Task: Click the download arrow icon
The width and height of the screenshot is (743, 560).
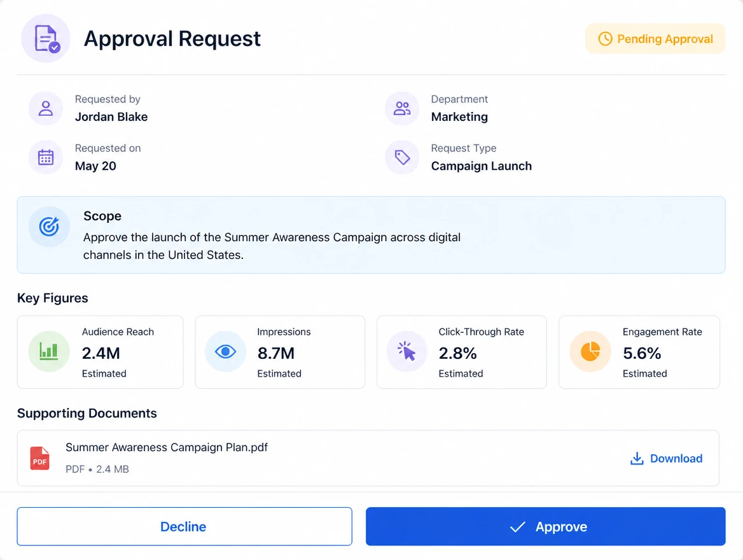Action: coord(637,459)
